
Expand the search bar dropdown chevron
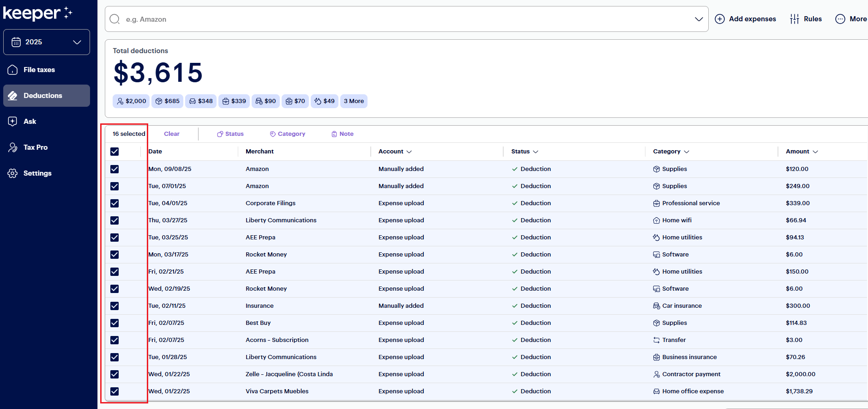click(699, 19)
